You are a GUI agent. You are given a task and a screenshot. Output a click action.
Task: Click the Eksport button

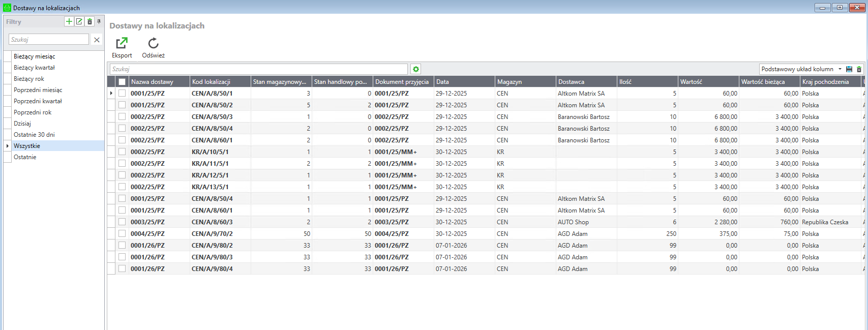click(x=122, y=48)
